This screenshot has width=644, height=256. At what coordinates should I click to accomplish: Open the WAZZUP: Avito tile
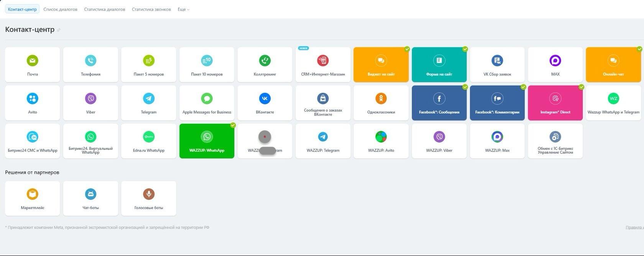click(381, 141)
